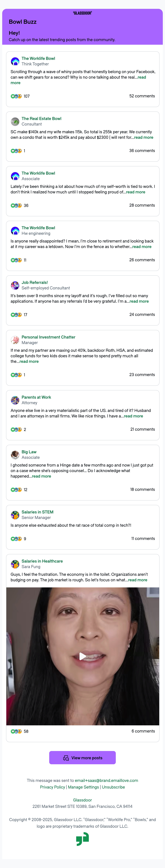Open the 52 comments on the first post

pyautogui.click(x=142, y=96)
